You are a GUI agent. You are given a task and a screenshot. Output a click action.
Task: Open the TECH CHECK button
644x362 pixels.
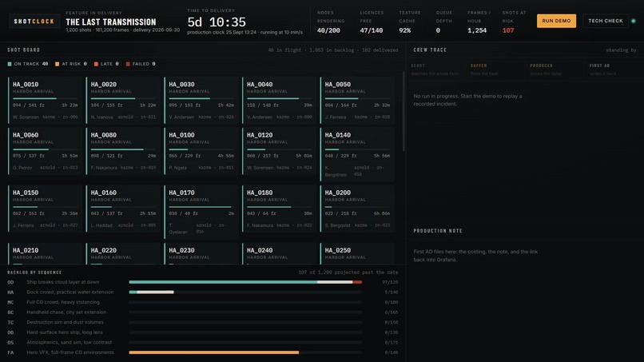point(606,21)
